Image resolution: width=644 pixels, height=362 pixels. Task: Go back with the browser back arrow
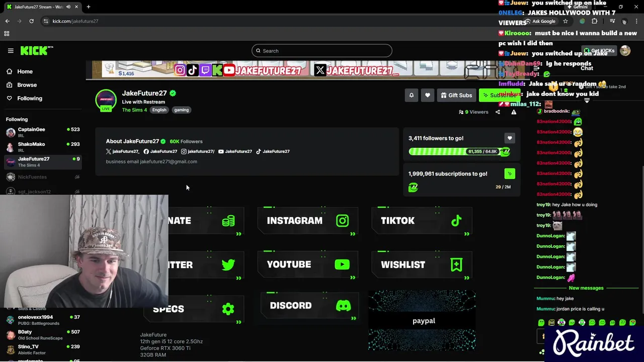coord(7,21)
